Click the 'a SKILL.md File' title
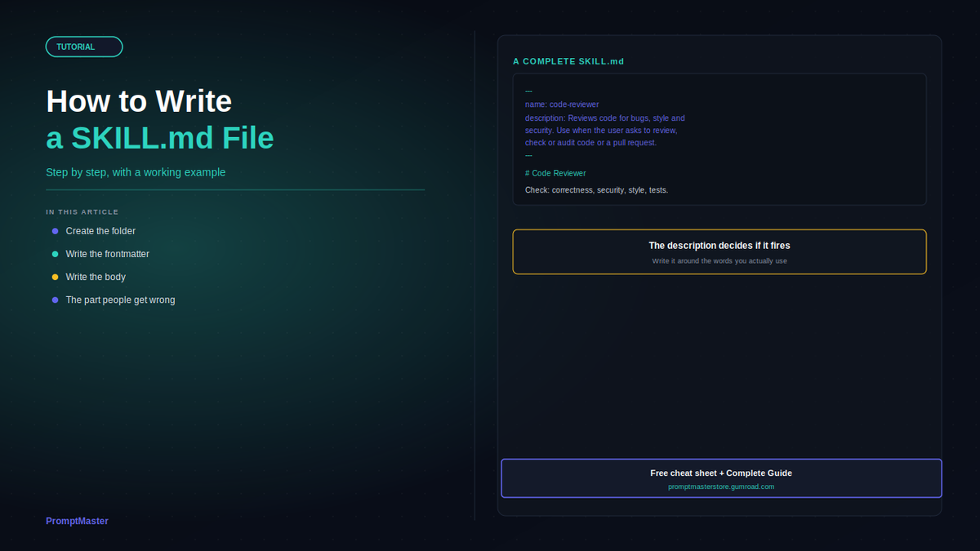 (160, 138)
